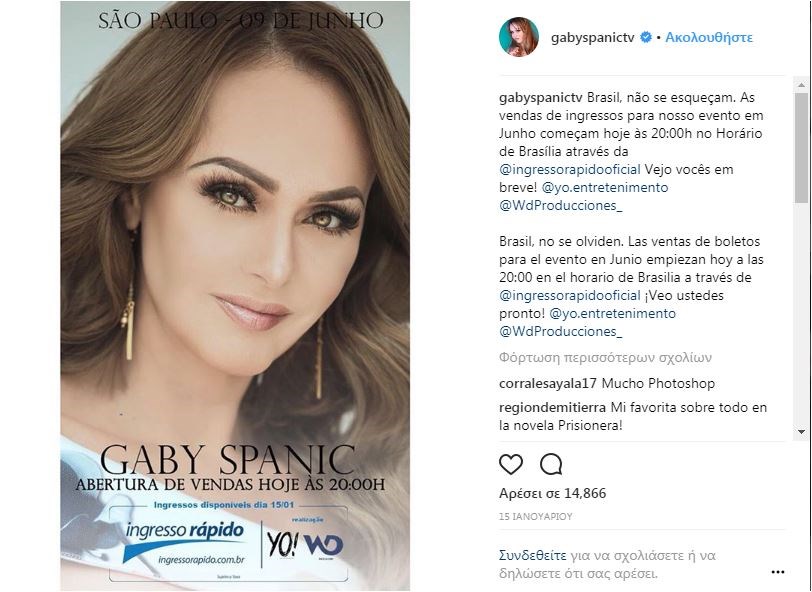The width and height of the screenshot is (812, 592).
Task: Open the @ingressorapidooficial mention in Spanish text
Action: pos(570,296)
